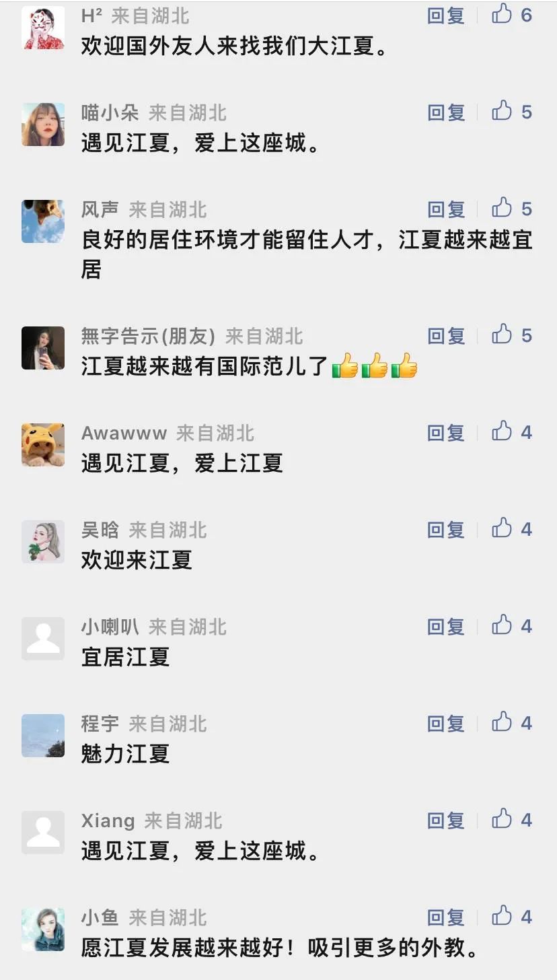Viewport: 557px width, 980px height.
Task: View H²'s fox mask avatar
Action: (x=43, y=28)
